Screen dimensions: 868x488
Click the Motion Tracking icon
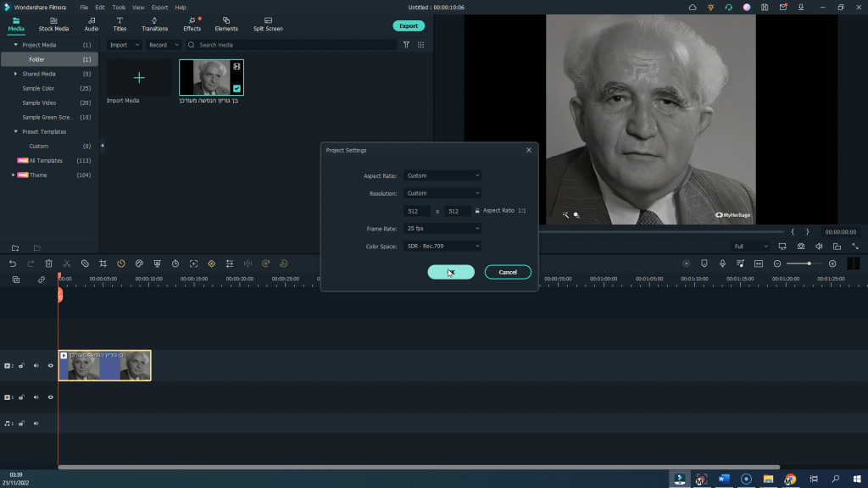[x=194, y=264]
